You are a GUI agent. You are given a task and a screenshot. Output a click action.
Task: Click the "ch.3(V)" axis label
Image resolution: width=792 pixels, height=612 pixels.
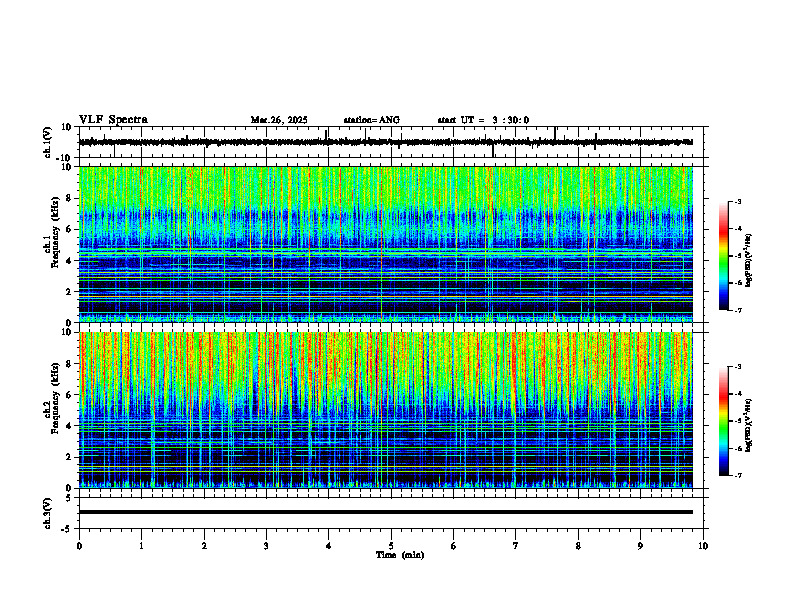48,513
